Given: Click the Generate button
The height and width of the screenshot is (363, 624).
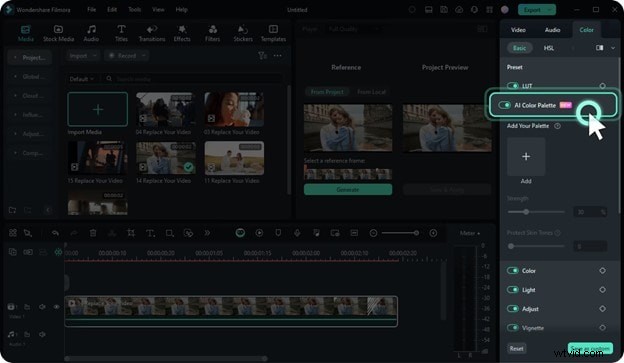Looking at the screenshot, I should click(x=348, y=189).
